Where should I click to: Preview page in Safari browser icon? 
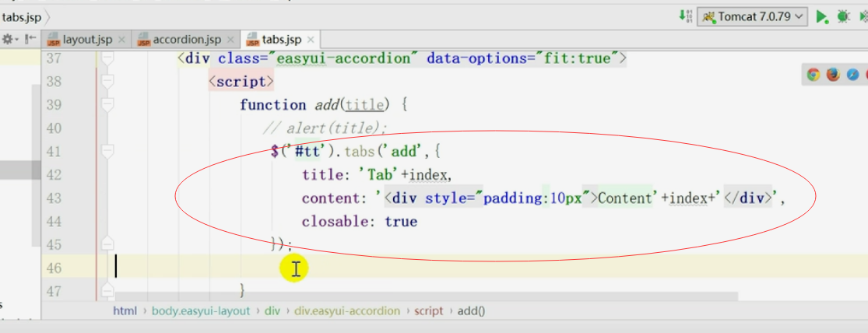click(x=853, y=75)
